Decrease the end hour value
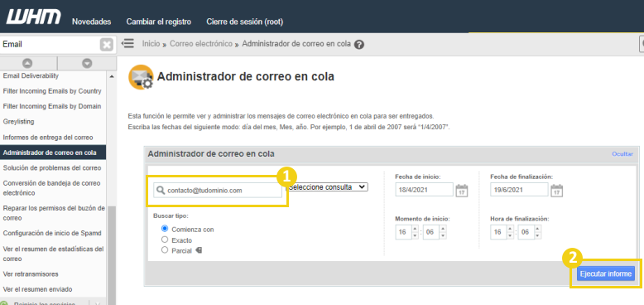Image resolution: width=644 pixels, height=305 pixels. (510, 235)
